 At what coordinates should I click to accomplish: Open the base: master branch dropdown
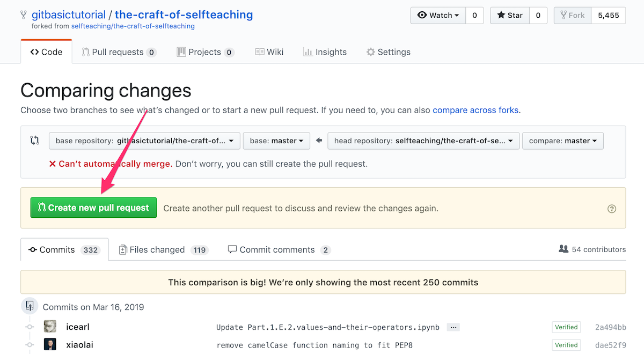[276, 141]
